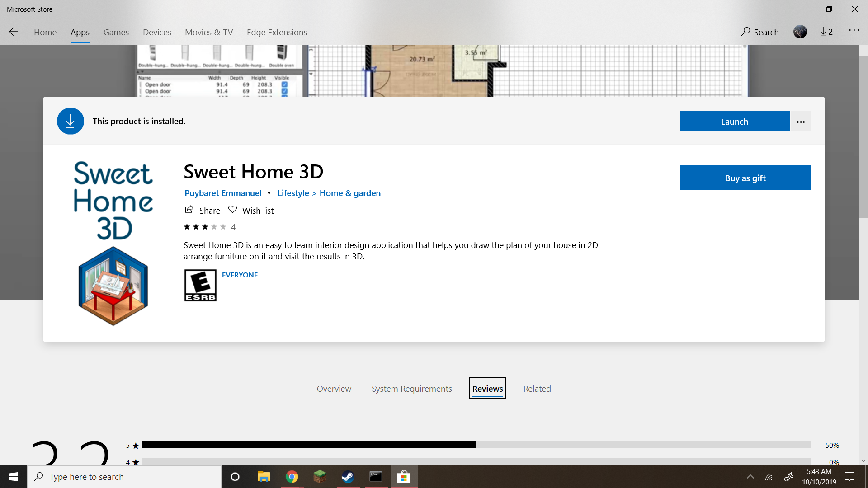Jump to System Requirements section
Image resolution: width=868 pixels, height=488 pixels.
point(411,389)
